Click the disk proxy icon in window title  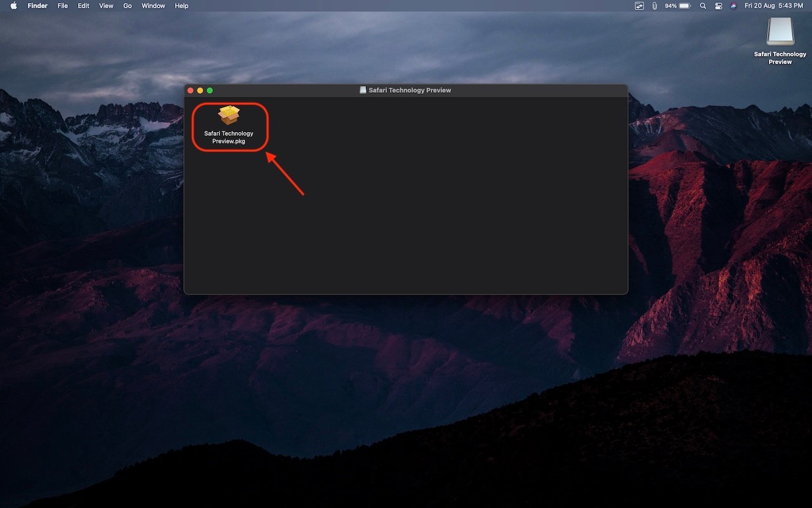363,90
